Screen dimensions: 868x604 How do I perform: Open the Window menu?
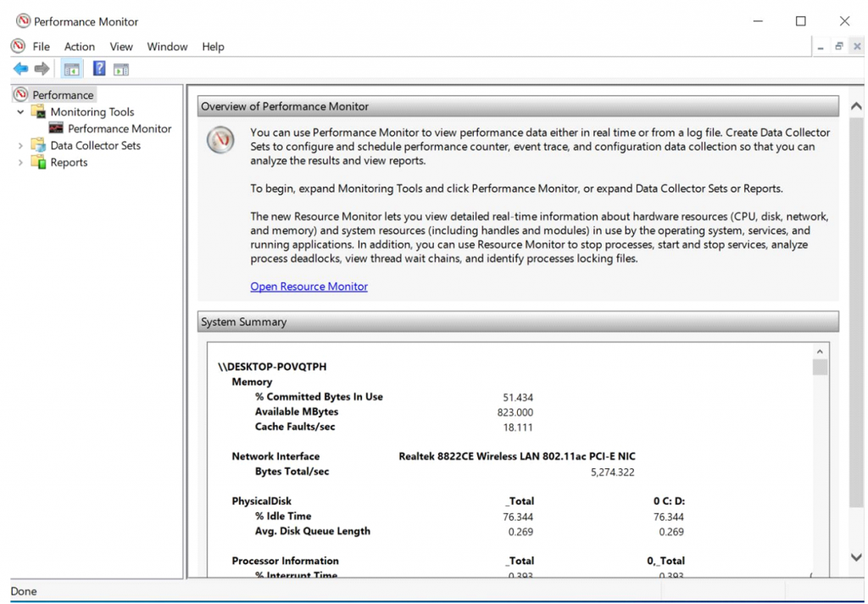pos(167,47)
